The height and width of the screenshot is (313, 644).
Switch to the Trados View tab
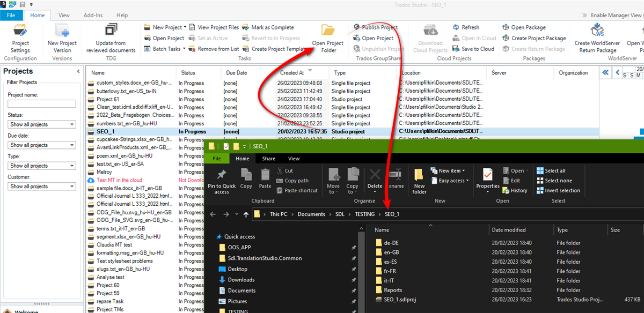point(64,16)
